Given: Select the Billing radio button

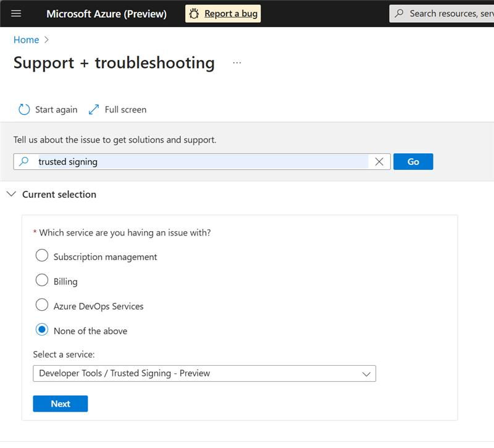Looking at the screenshot, I should pyautogui.click(x=41, y=280).
